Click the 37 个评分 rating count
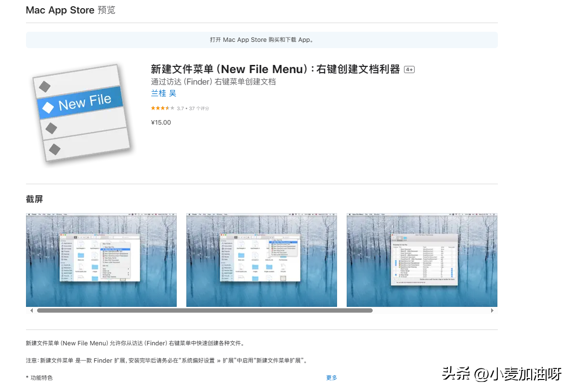 point(199,109)
